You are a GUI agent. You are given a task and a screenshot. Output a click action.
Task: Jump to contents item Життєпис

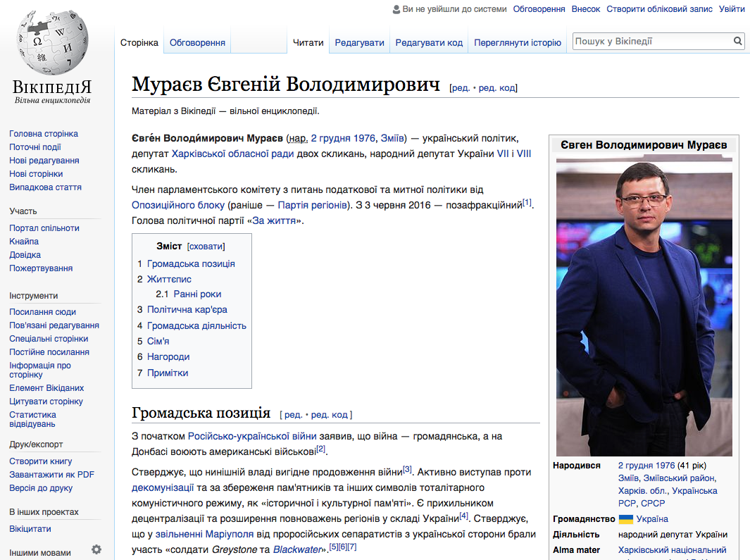pyautogui.click(x=169, y=279)
